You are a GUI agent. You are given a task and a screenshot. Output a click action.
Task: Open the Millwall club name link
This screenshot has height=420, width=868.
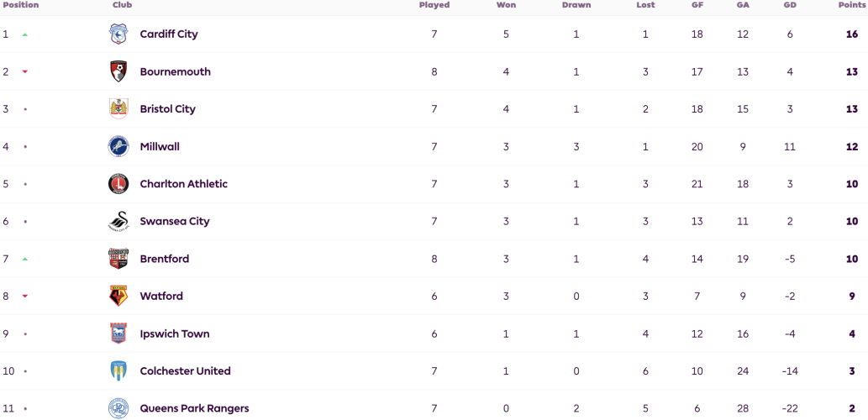(160, 147)
